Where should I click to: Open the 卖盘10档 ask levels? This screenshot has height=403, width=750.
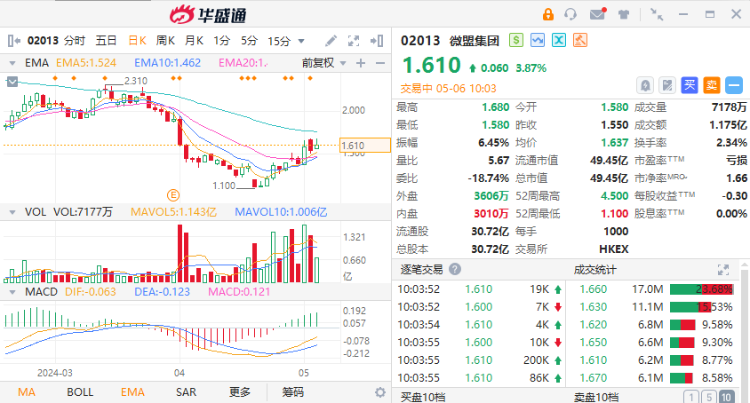click(596, 397)
